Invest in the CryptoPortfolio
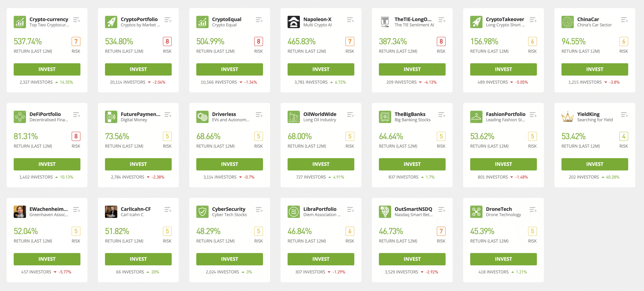Viewport: 644px width, 291px height. click(138, 69)
